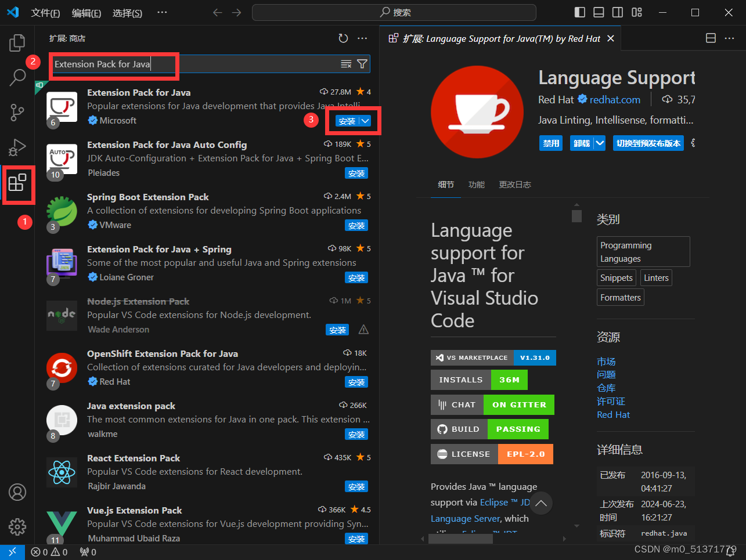Install Spring Boot Extension Pack
Viewport: 746px width, 560px height.
[x=356, y=225]
